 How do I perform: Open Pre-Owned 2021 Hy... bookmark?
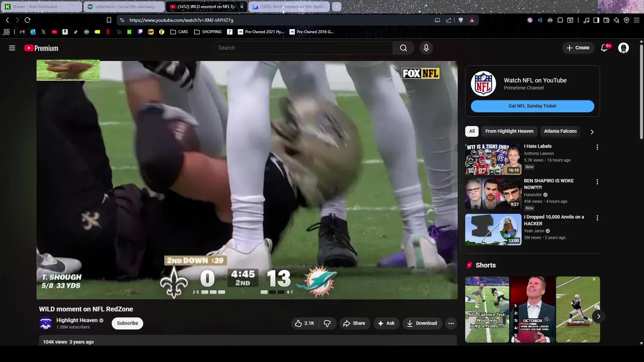[x=261, y=32]
